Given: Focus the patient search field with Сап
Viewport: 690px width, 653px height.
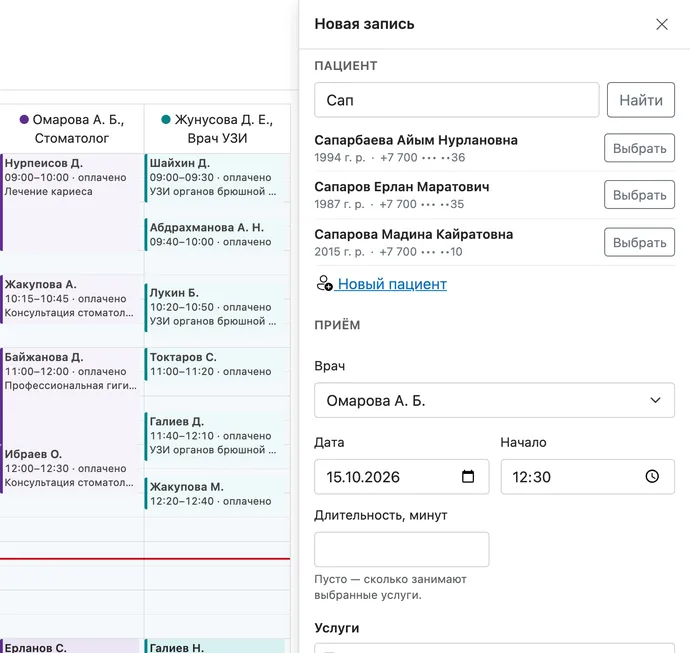Looking at the screenshot, I should 457,100.
